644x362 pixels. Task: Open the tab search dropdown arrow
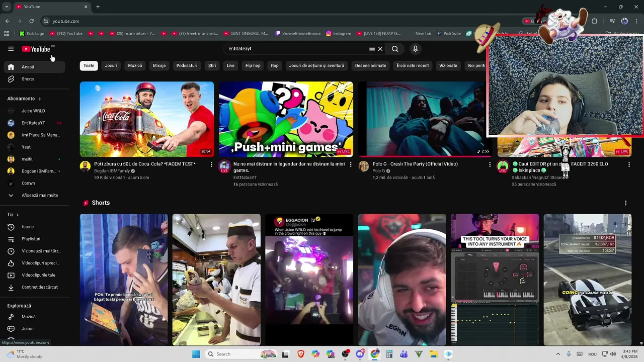tap(6, 7)
